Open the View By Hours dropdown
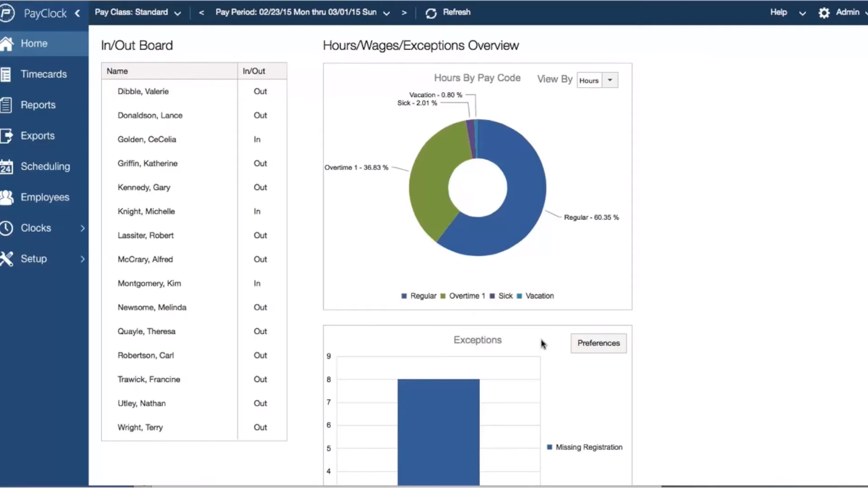This screenshot has width=868, height=488. click(609, 80)
